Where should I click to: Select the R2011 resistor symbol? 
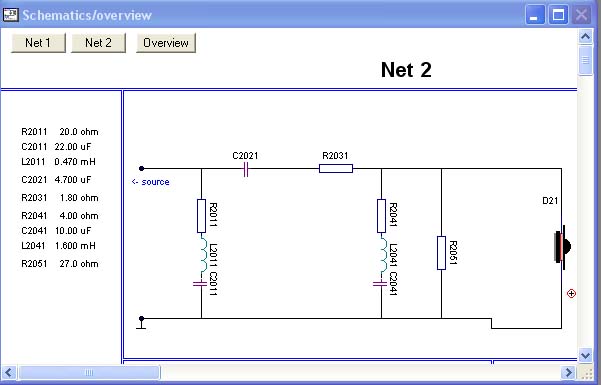click(201, 216)
